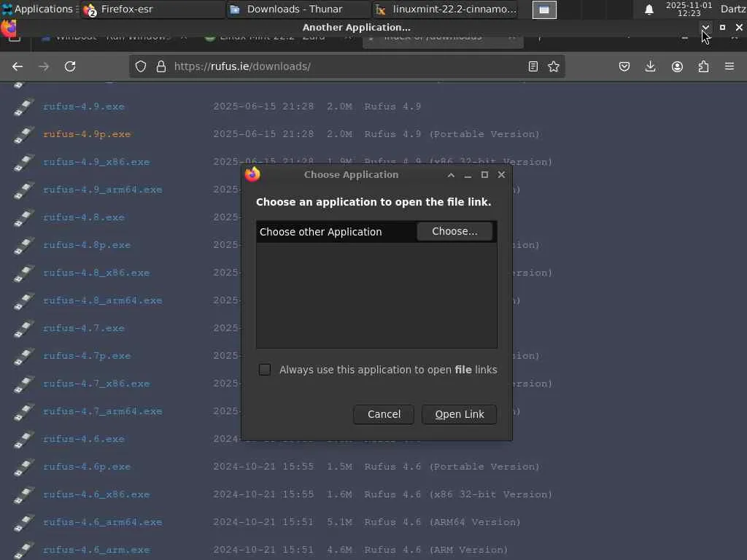Open the rufus-4.9_x86.exe link
The height and width of the screenshot is (560, 747).
(x=96, y=163)
